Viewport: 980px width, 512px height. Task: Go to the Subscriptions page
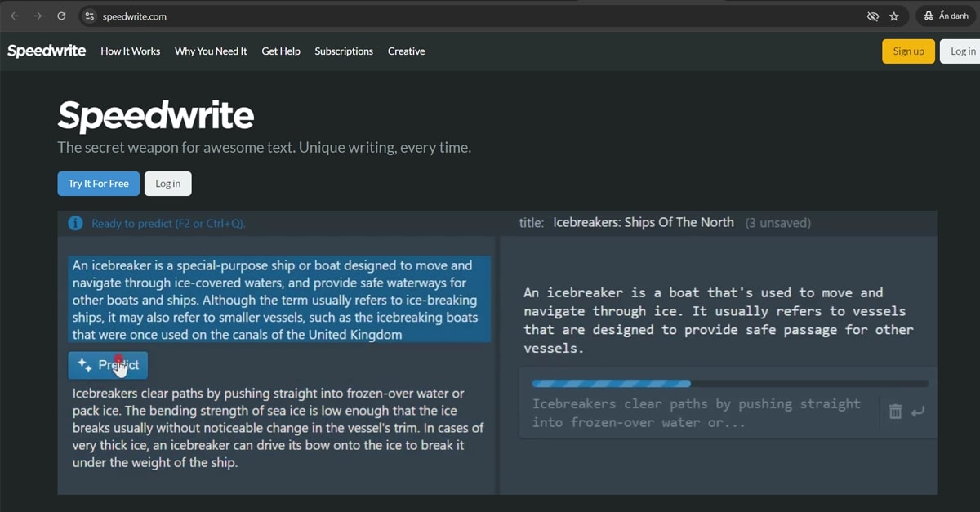pyautogui.click(x=344, y=51)
